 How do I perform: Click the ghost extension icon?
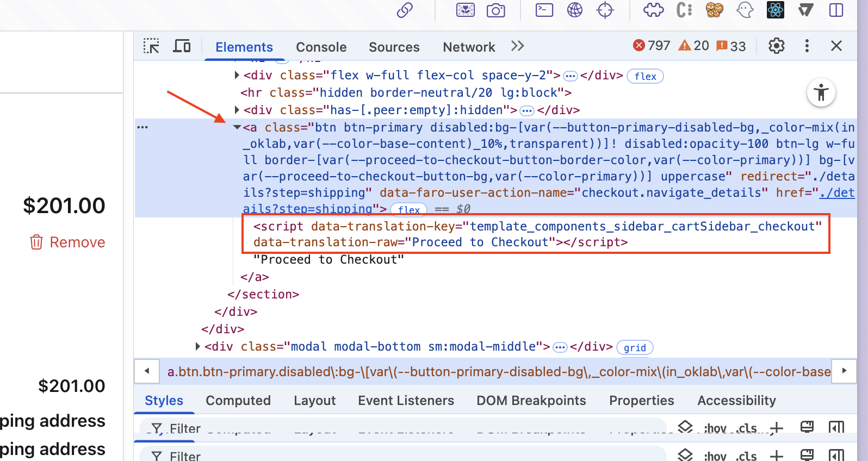745,10
